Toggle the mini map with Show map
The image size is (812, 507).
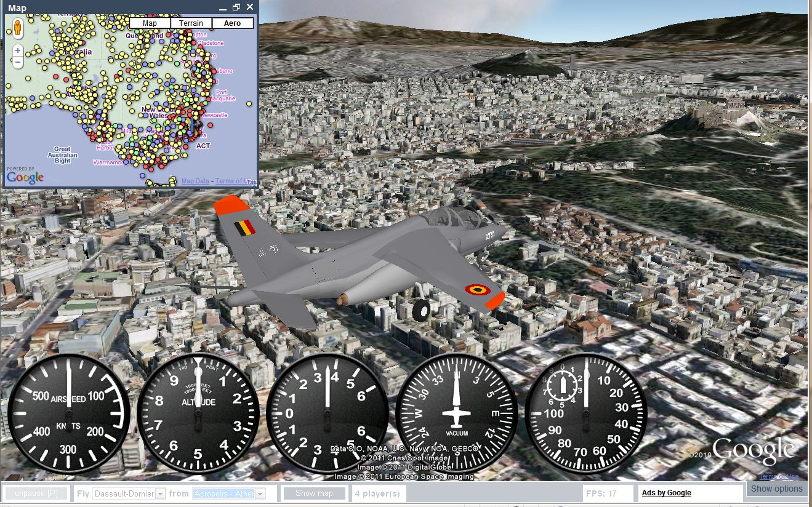pos(314,493)
